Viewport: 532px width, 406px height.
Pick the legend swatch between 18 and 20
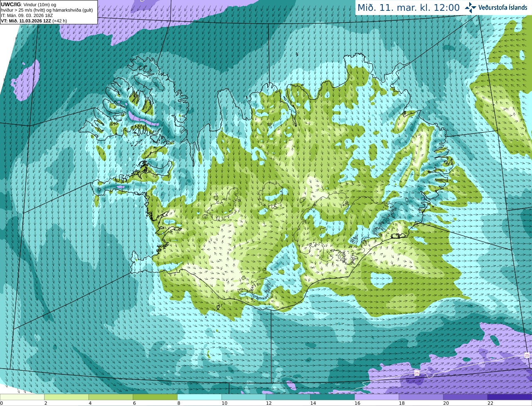click(421, 397)
